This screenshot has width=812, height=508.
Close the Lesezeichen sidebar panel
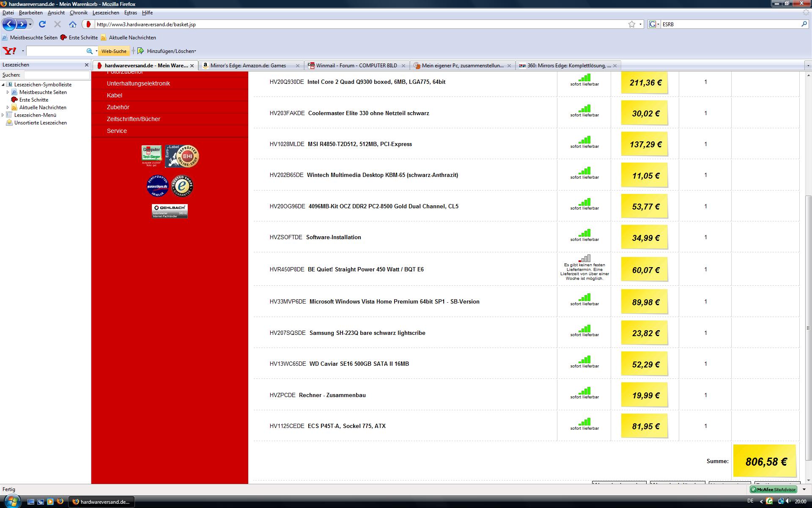point(87,65)
